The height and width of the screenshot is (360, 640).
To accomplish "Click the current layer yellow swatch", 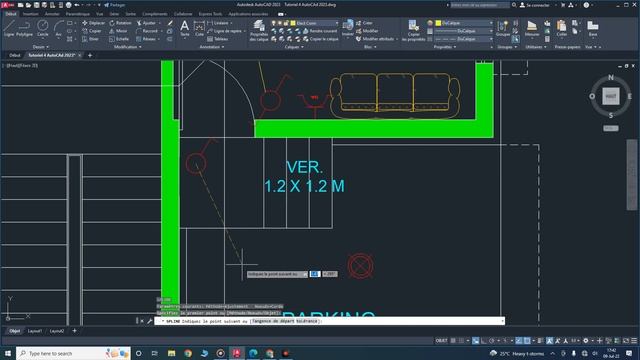I will tap(293, 23).
